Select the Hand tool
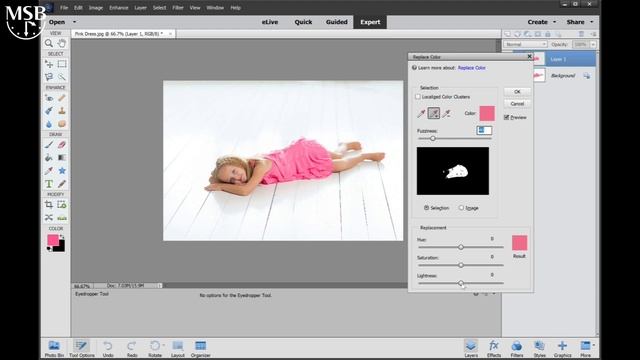Screen dimensions: 640x360 [62, 43]
